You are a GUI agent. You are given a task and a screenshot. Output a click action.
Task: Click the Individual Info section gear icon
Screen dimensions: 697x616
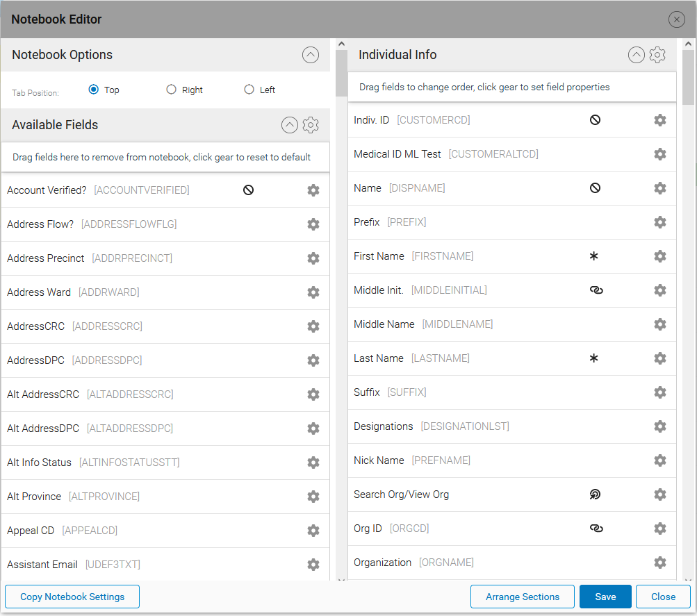[657, 55]
